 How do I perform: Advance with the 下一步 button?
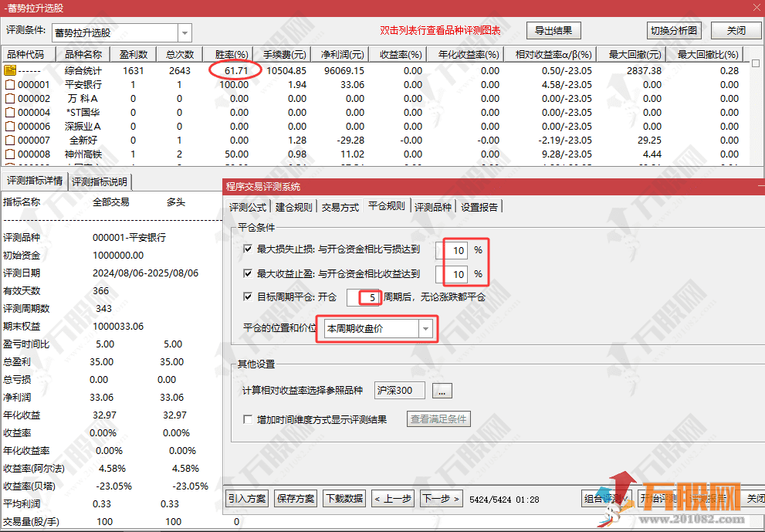441,498
